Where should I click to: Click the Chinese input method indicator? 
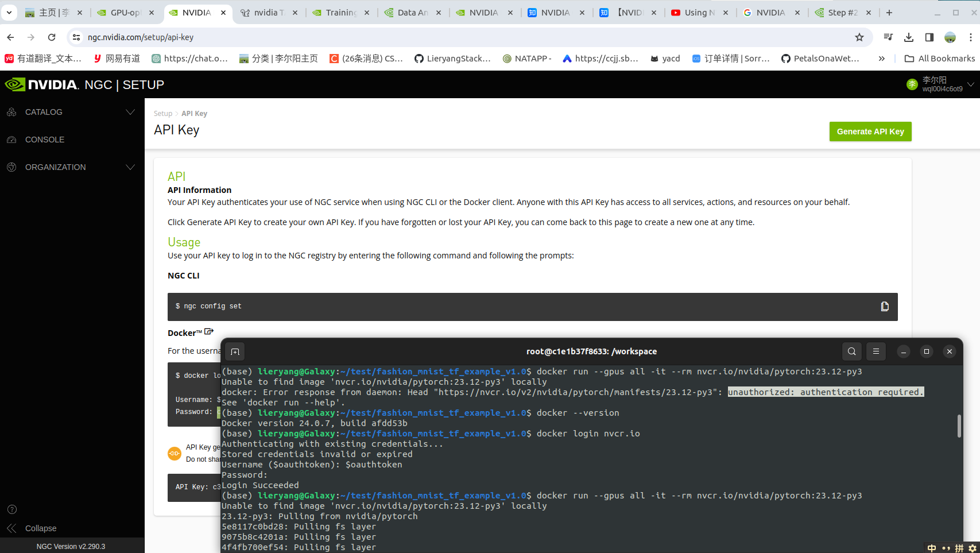[932, 548]
